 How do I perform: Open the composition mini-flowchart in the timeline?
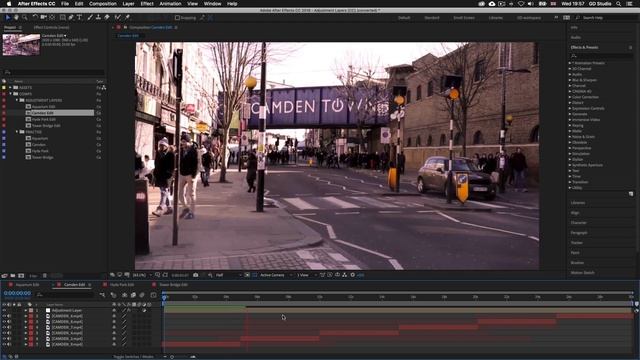click(102, 295)
